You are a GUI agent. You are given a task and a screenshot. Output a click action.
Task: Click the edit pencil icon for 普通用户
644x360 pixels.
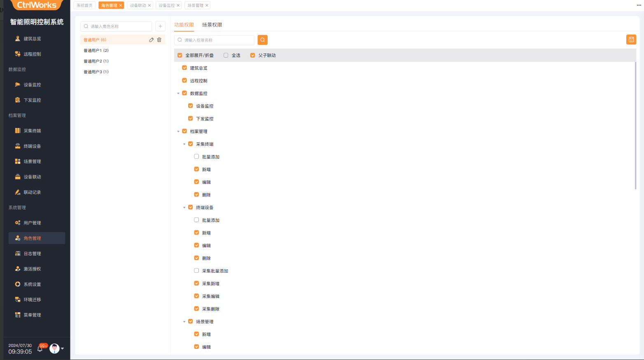tap(151, 40)
